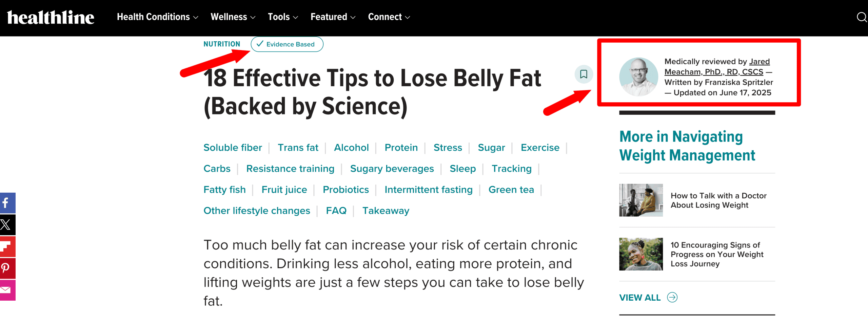868x324 pixels.
Task: Share article on Flipboard
Action: tap(7, 246)
